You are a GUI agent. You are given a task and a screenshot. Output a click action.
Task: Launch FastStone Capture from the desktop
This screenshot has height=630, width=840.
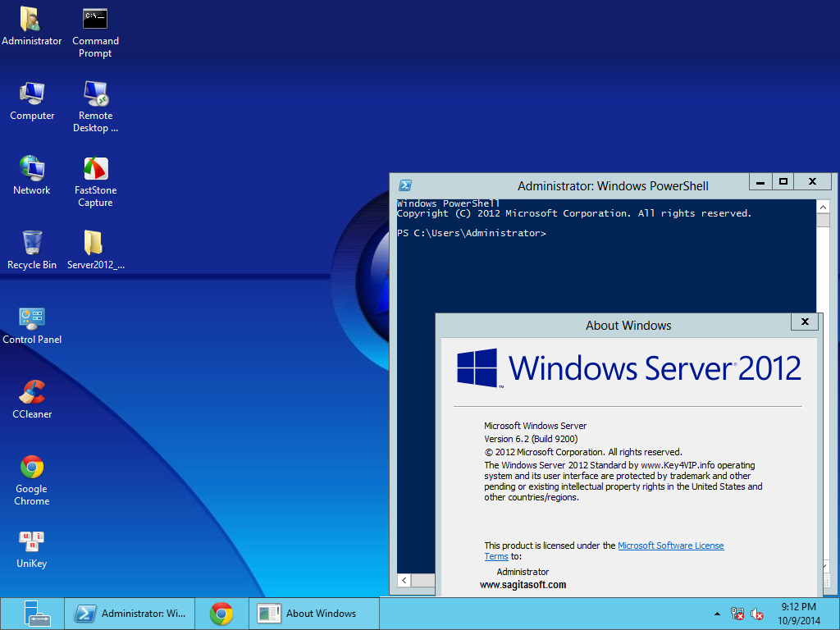[95, 181]
